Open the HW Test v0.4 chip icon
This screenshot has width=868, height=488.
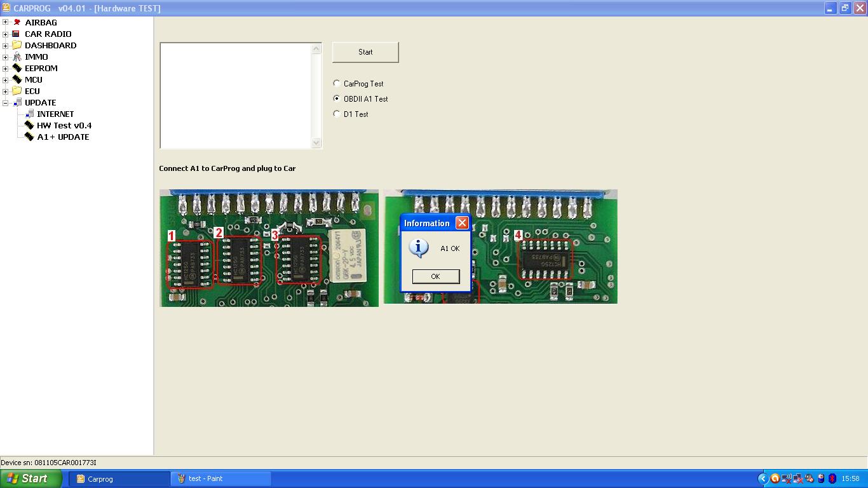click(29, 125)
